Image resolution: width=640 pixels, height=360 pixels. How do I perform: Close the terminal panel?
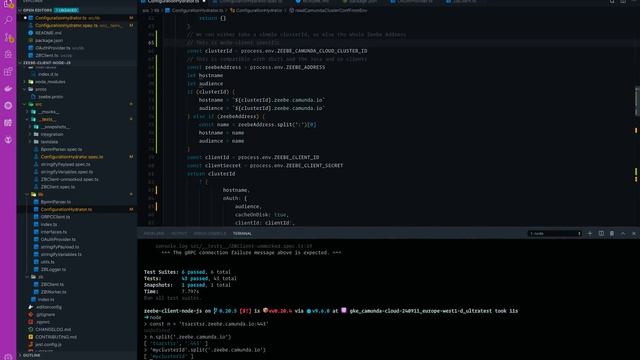(634, 233)
